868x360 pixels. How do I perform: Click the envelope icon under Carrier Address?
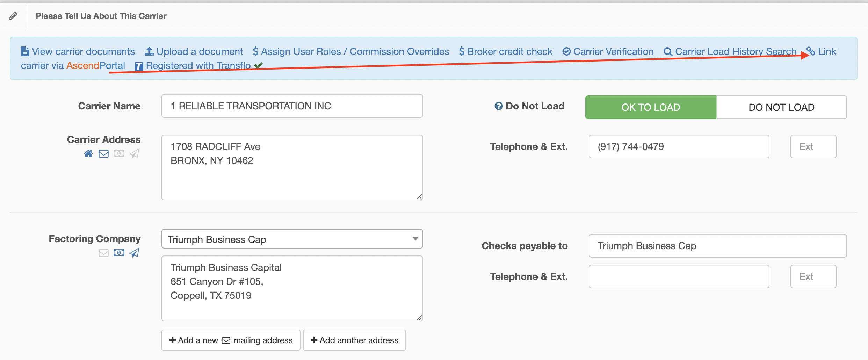click(x=104, y=153)
